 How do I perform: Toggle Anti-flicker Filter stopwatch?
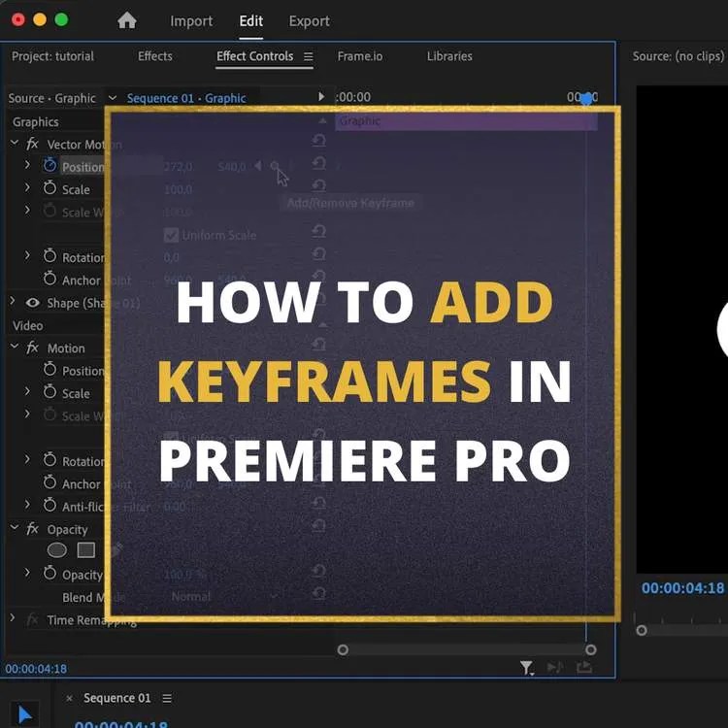pos(50,505)
